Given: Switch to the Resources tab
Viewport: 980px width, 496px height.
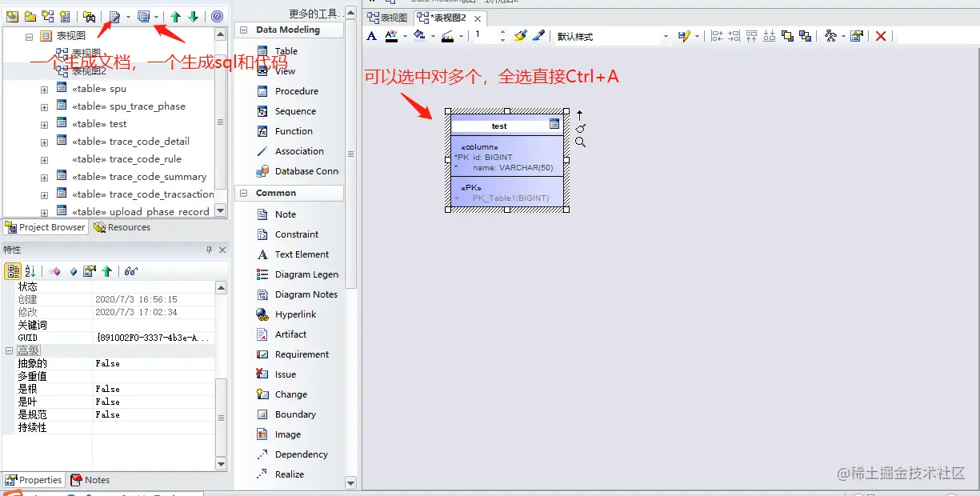Looking at the screenshot, I should (122, 227).
